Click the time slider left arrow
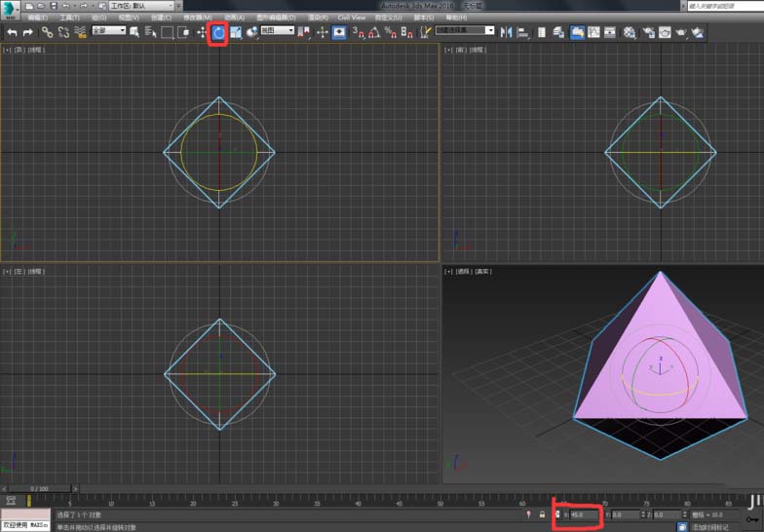This screenshot has width=764, height=532. pos(4,488)
